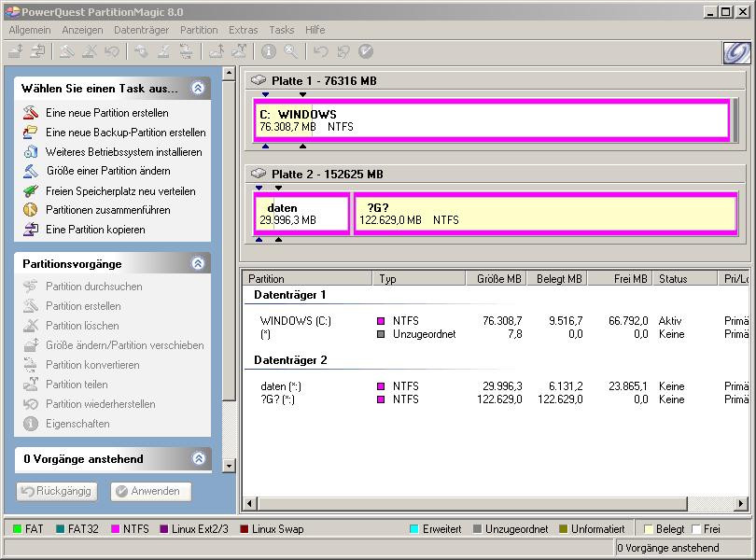Open the Datenträger menu
756x560 pixels.
point(141,30)
